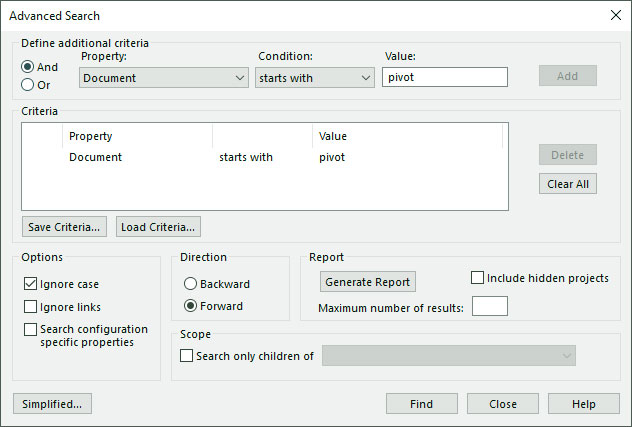Click the Value field containing pivot

coord(445,77)
